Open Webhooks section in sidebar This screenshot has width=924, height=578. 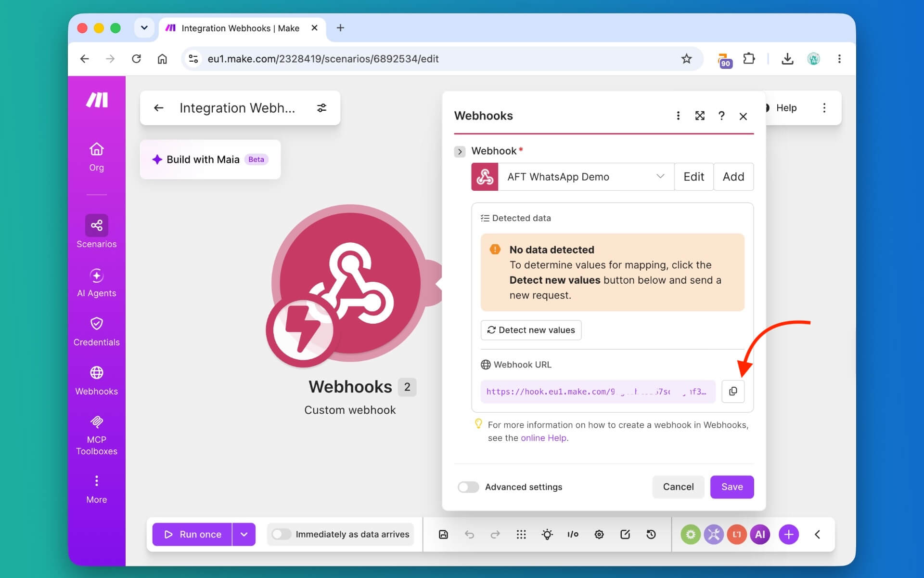[96, 381]
